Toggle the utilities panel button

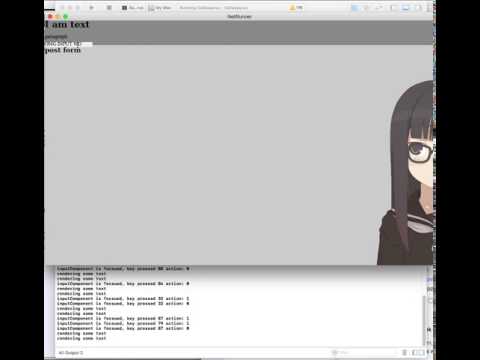pyautogui.click(x=418, y=7)
